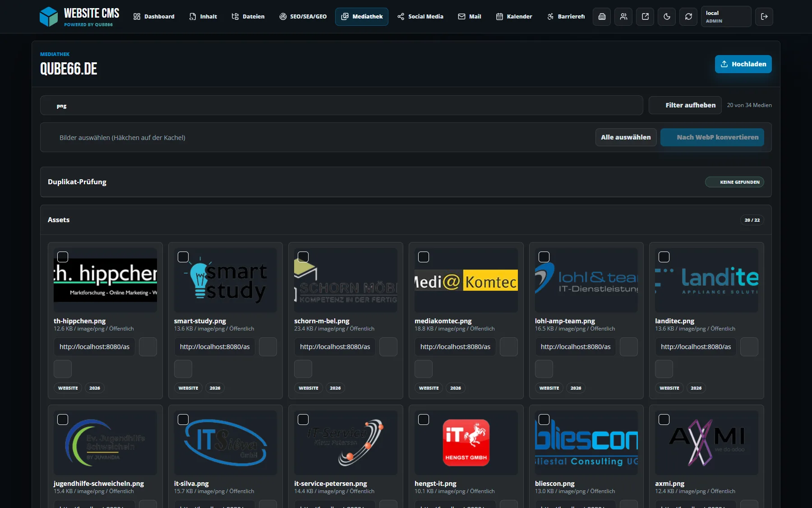This screenshot has height=508, width=812.
Task: Go to the Kalender page
Action: pyautogui.click(x=514, y=17)
